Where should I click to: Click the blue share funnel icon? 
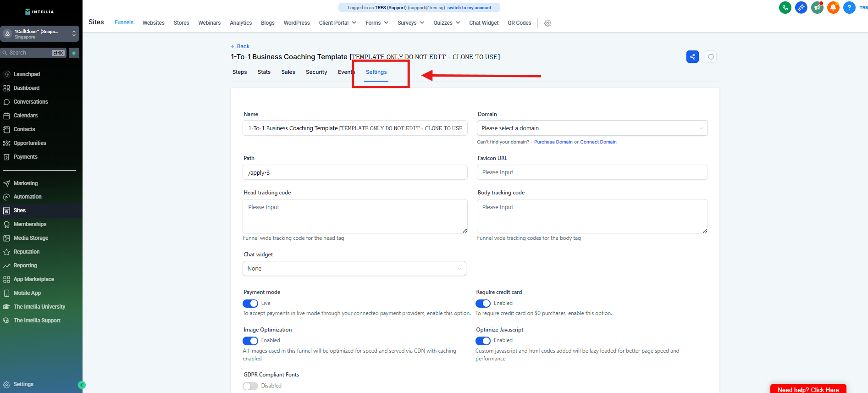tap(692, 57)
